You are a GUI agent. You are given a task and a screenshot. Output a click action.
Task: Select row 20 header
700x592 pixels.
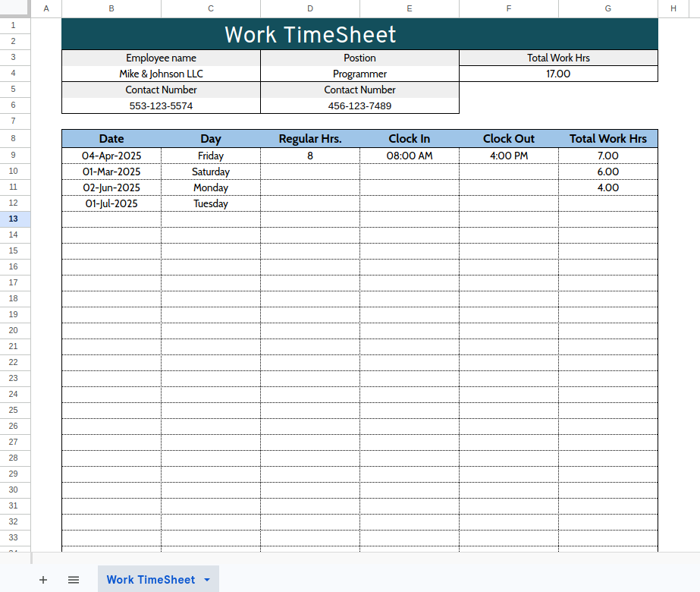[x=14, y=330]
